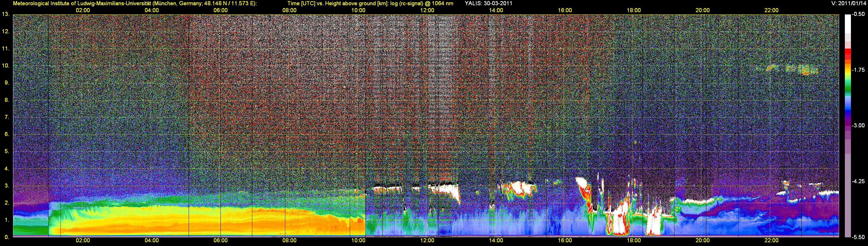
Task: Click the 04:00 label on the top time axis
Action: tap(152, 10)
